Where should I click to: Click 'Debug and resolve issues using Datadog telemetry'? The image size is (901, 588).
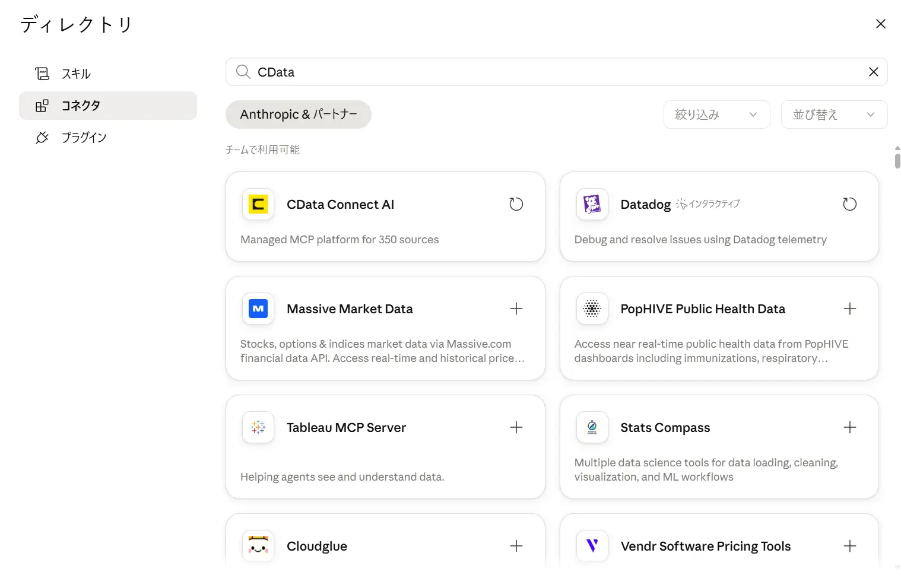tap(700, 240)
